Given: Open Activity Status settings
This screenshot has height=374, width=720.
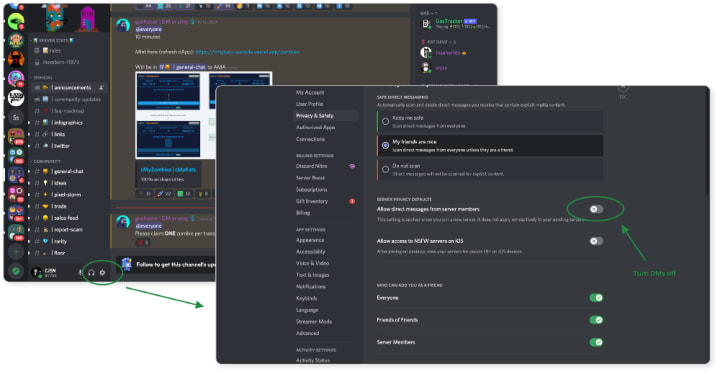Looking at the screenshot, I should [313, 360].
